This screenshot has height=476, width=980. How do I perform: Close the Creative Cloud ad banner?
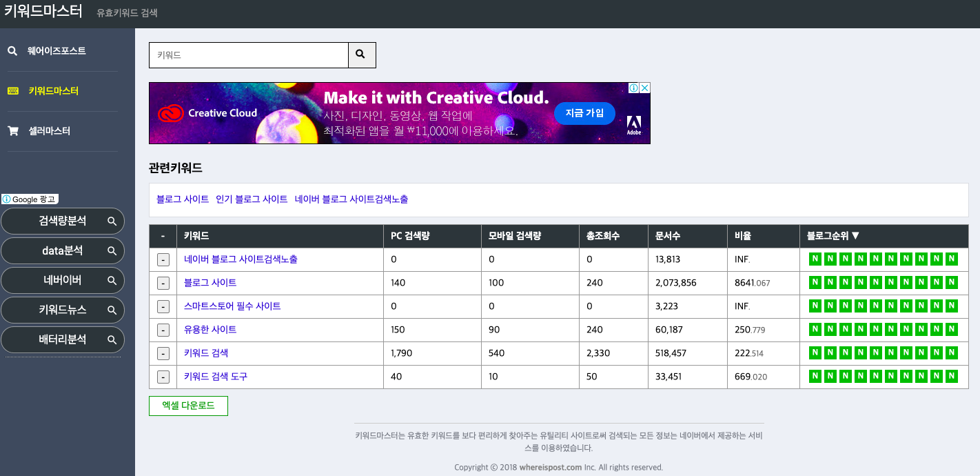645,88
